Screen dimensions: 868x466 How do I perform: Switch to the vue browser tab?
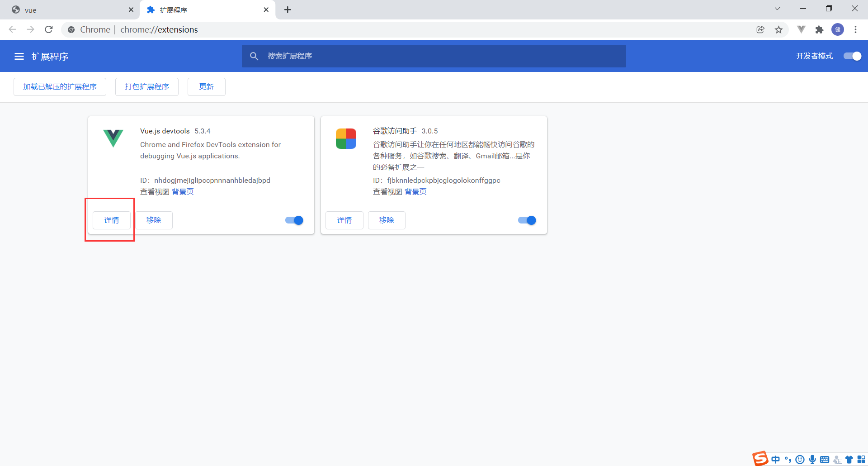click(x=68, y=10)
